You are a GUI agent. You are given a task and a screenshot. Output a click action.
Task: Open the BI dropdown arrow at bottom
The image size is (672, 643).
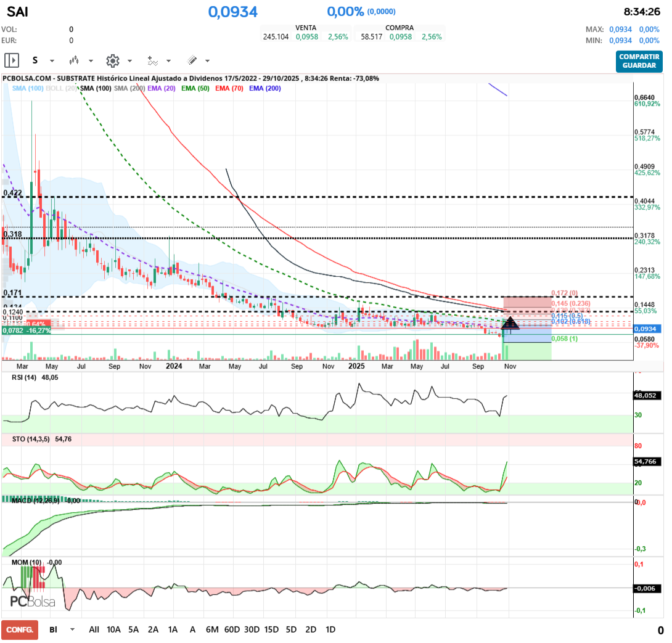[72, 629]
